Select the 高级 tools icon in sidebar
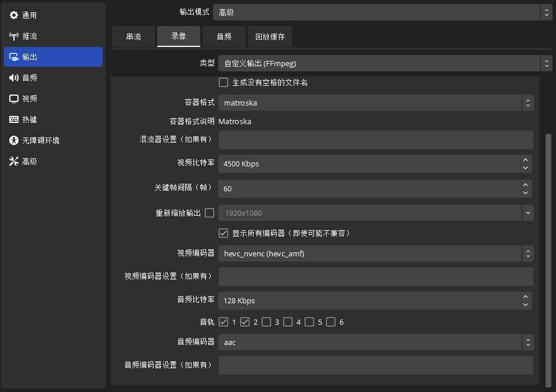Viewport: 556px width, 392px height. click(x=14, y=161)
